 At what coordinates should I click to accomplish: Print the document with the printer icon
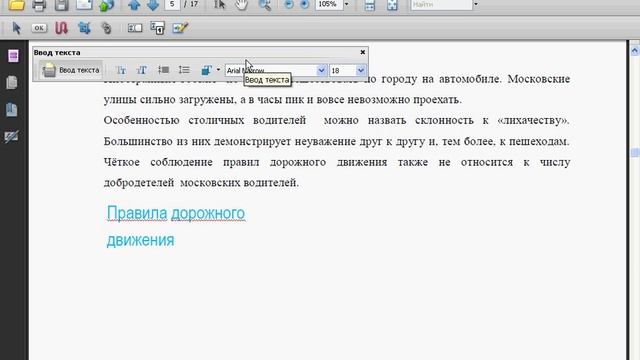click(x=39, y=5)
